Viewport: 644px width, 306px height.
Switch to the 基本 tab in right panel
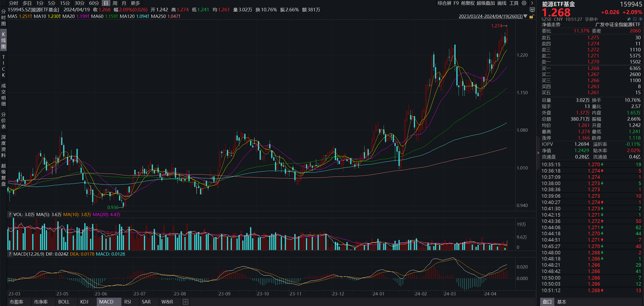(562, 301)
